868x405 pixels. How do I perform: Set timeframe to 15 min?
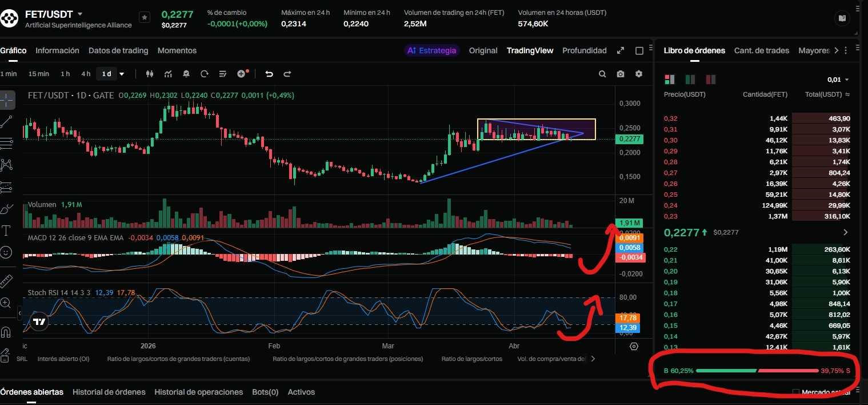39,74
